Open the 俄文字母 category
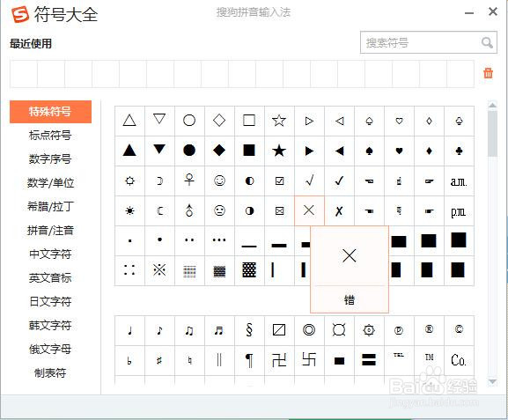Screen dimensions: 508x420 click(50, 350)
